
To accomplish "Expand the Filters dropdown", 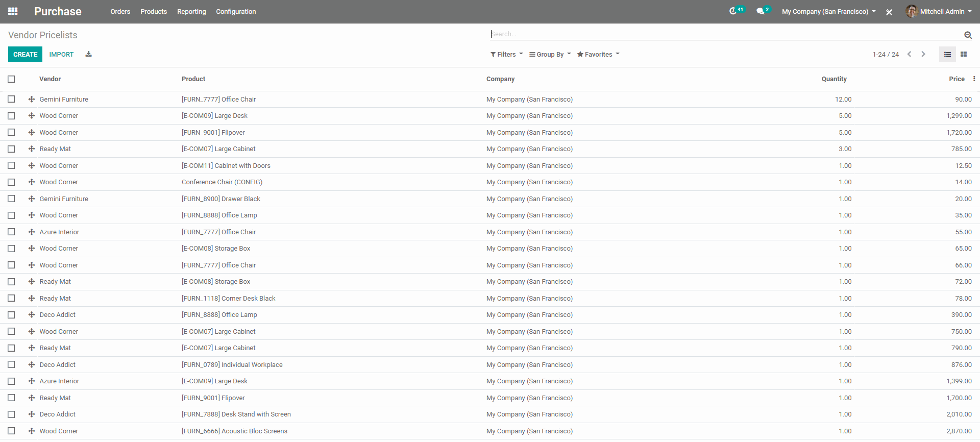I will [x=506, y=54].
